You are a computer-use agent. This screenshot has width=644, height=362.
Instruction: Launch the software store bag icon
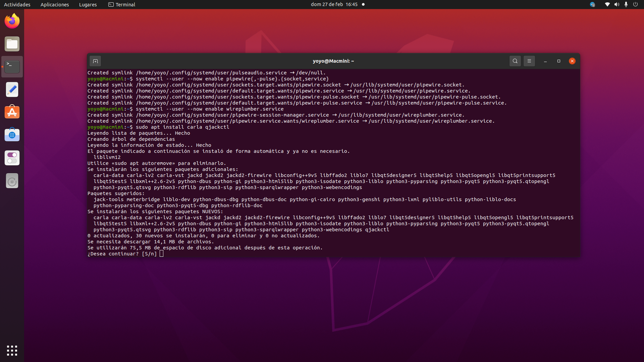(x=12, y=135)
